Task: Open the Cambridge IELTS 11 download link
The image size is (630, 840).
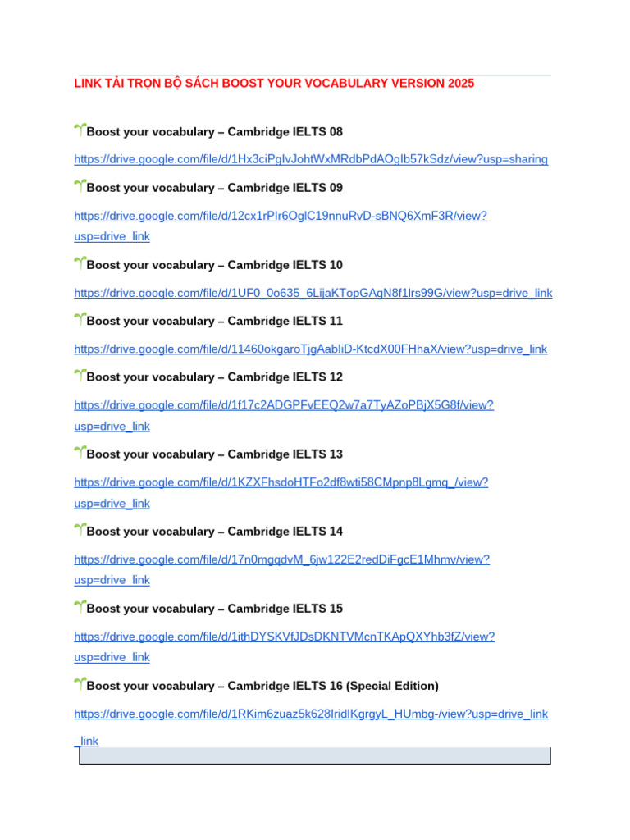Action: (310, 349)
